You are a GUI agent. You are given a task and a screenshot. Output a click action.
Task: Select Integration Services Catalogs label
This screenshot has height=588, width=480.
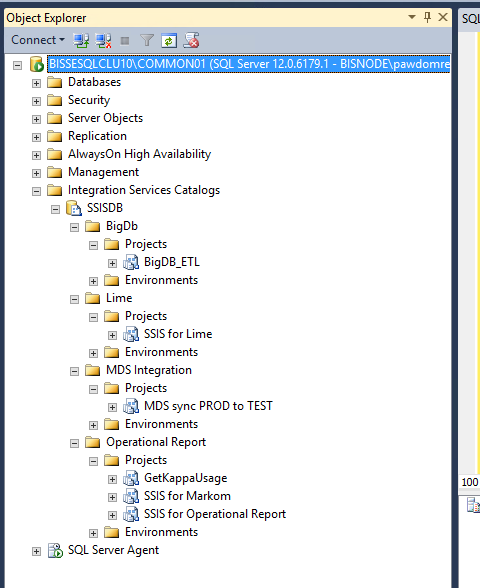click(x=144, y=190)
